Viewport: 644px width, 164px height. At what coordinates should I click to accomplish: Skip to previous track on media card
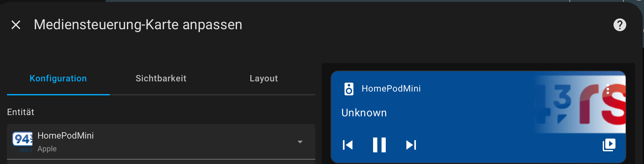(348, 145)
